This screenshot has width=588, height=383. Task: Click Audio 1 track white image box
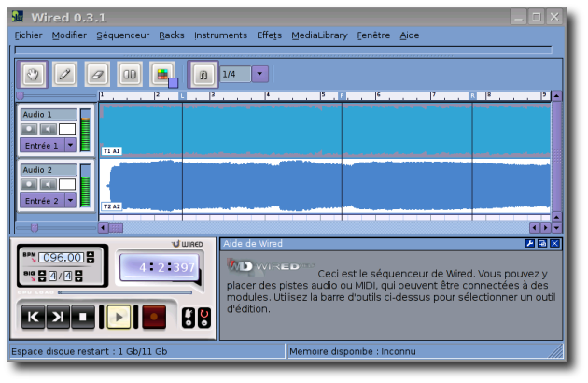click(67, 129)
